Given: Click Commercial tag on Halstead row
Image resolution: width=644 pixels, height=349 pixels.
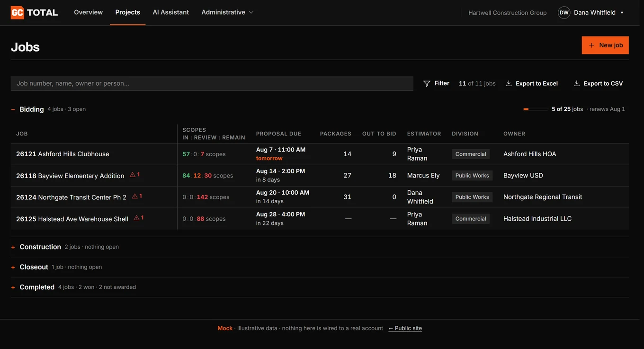Looking at the screenshot, I should [x=471, y=219].
